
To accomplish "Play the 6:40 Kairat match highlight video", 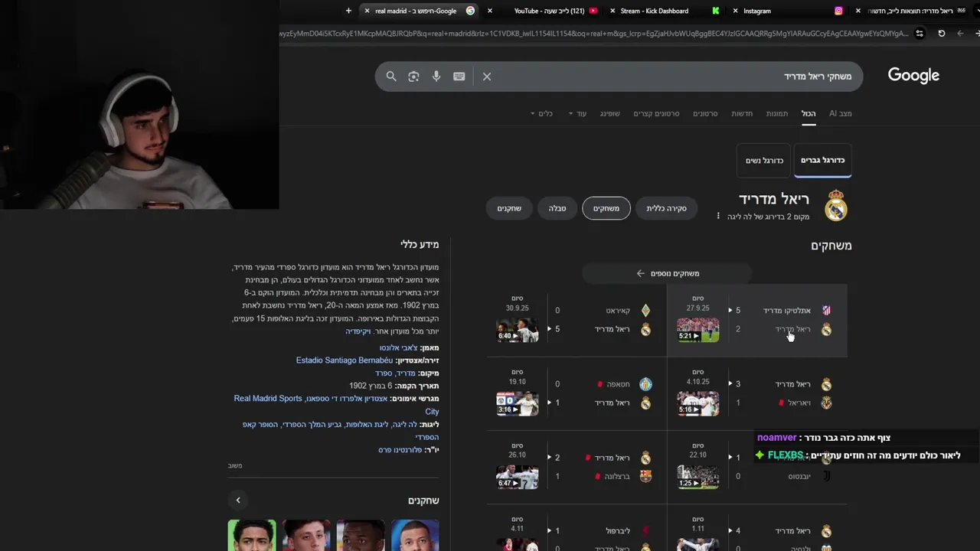I will pyautogui.click(x=517, y=330).
